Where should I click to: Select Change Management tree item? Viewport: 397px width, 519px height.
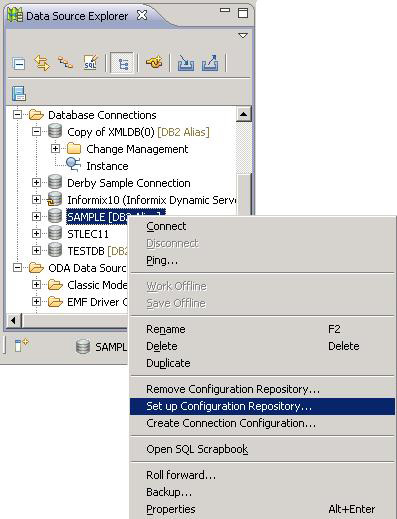click(137, 149)
